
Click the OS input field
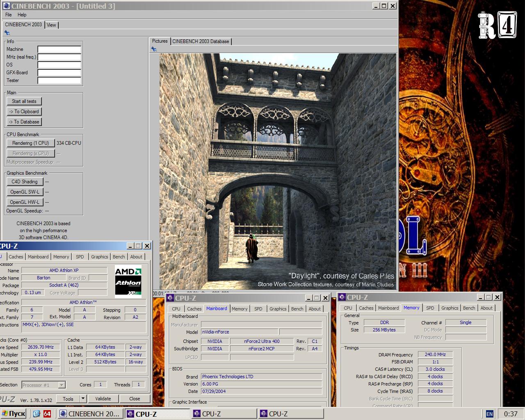point(59,65)
